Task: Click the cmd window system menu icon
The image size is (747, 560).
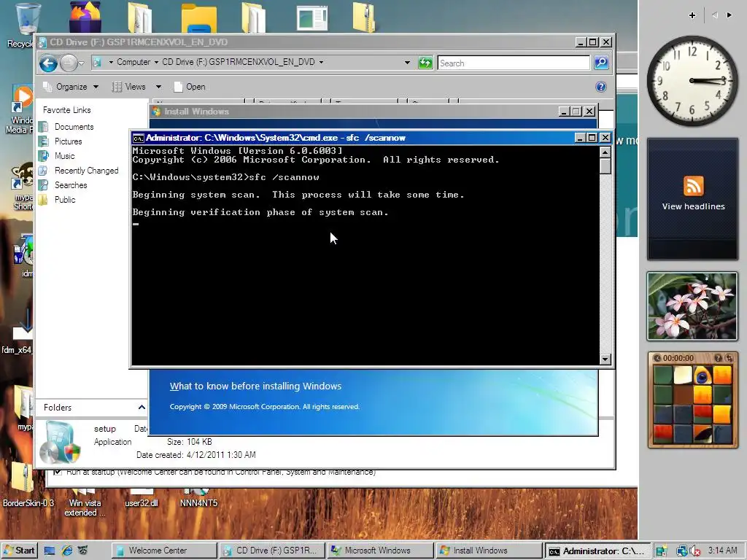Action: click(138, 138)
